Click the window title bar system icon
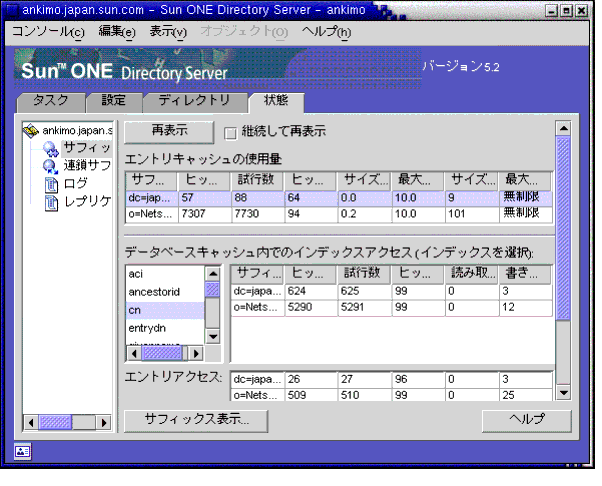Viewport: 602px width, 486px height. (x=12, y=10)
